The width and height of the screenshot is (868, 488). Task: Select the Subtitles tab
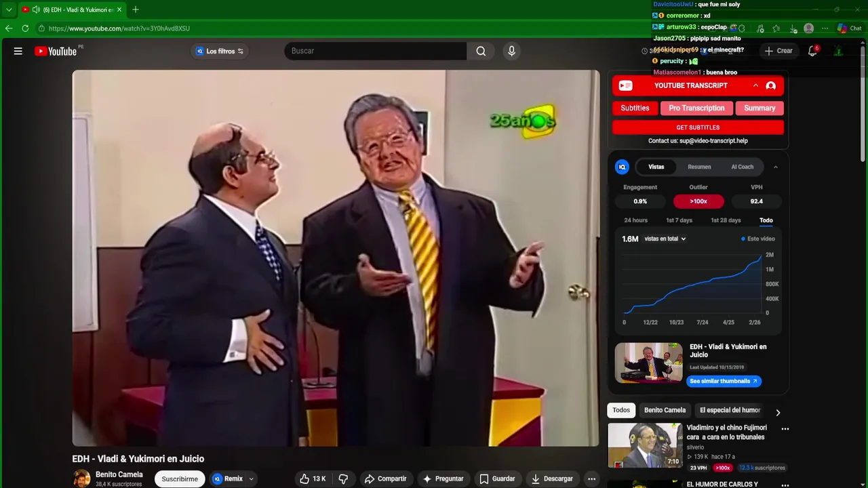[x=635, y=108]
